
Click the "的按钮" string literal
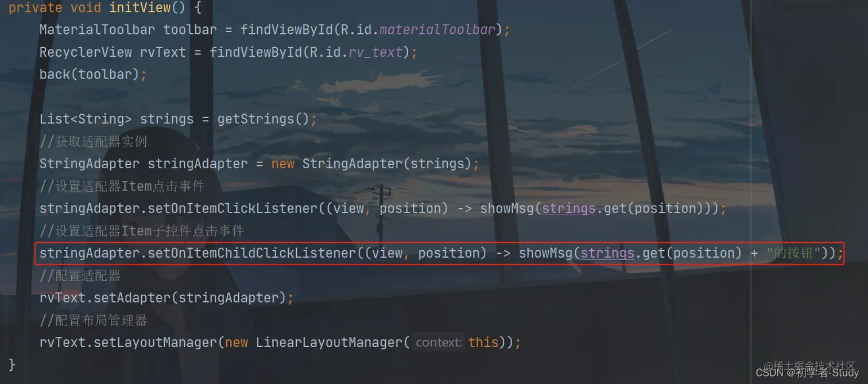[793, 253]
